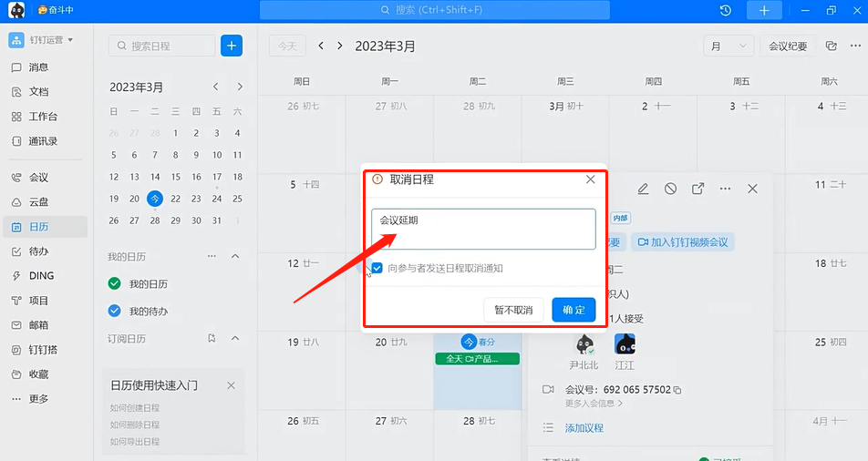The image size is (868, 461).
Task: Open 我的日历 section more options
Action: pyautogui.click(x=212, y=256)
